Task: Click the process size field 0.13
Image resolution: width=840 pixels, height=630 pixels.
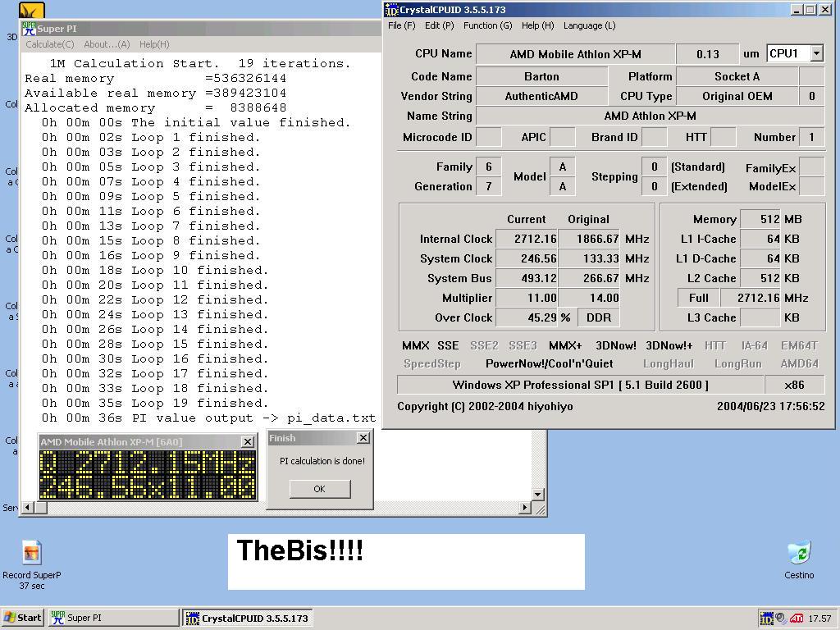Action: (x=708, y=54)
